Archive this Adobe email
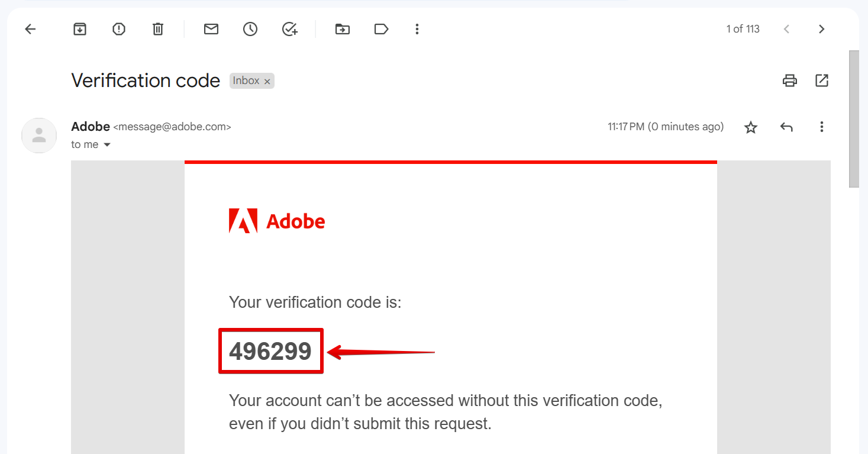This screenshot has width=868, height=454. coord(80,29)
